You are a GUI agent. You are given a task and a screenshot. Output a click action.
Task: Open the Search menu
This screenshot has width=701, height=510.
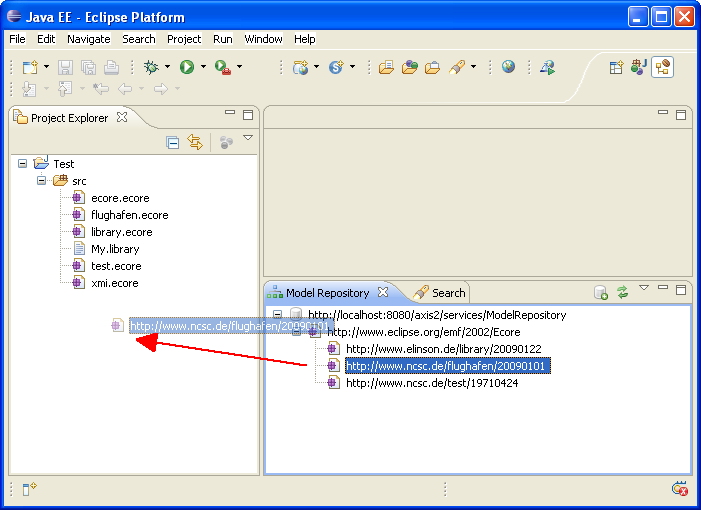point(139,39)
